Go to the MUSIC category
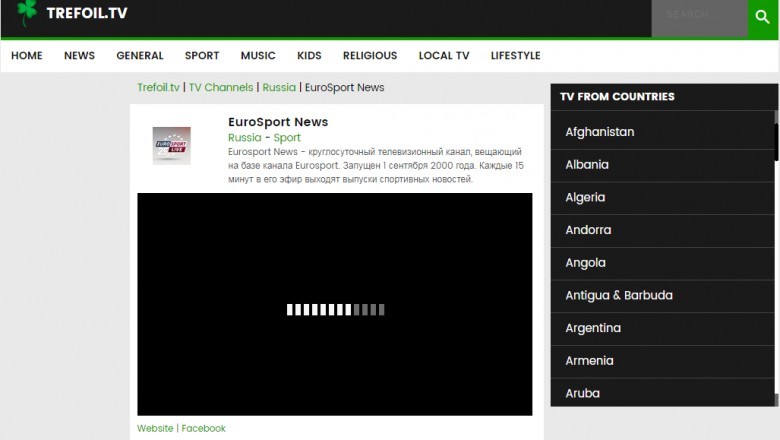This screenshot has height=440, width=780. coord(258,56)
